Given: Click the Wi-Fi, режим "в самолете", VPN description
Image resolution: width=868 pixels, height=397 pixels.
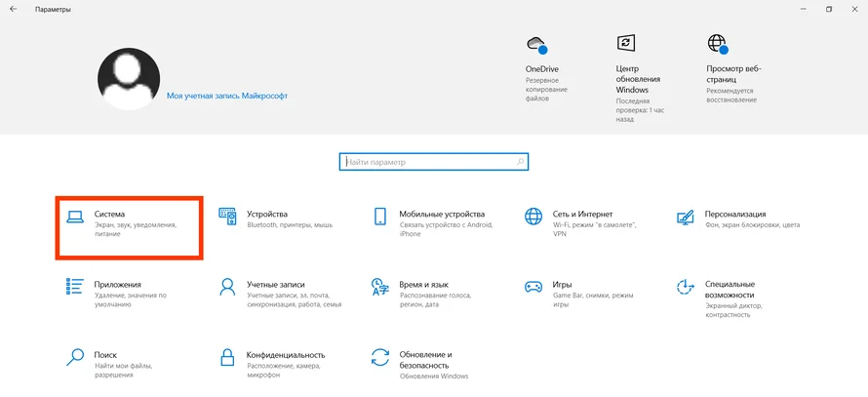Looking at the screenshot, I should [595, 230].
